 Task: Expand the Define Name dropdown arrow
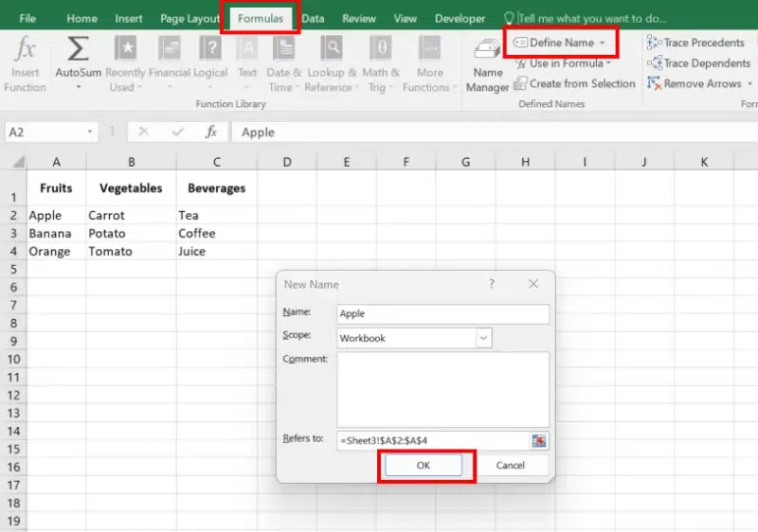tap(603, 43)
